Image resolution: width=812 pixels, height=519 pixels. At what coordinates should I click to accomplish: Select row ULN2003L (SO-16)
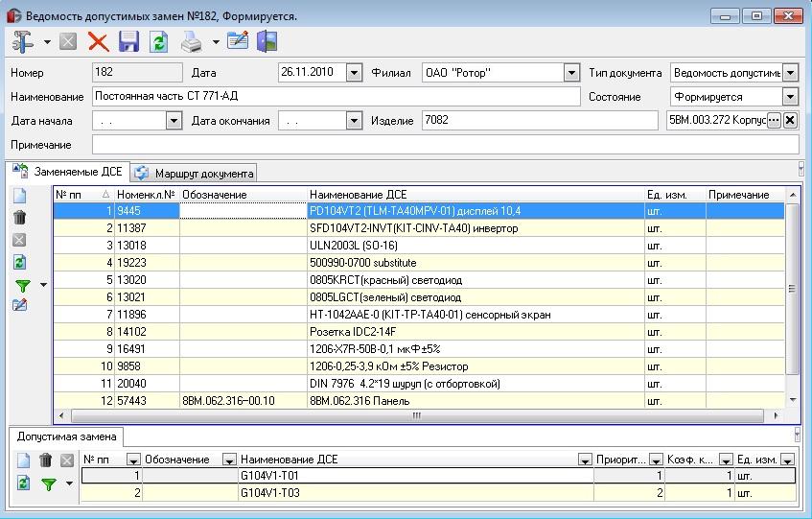[419, 245]
